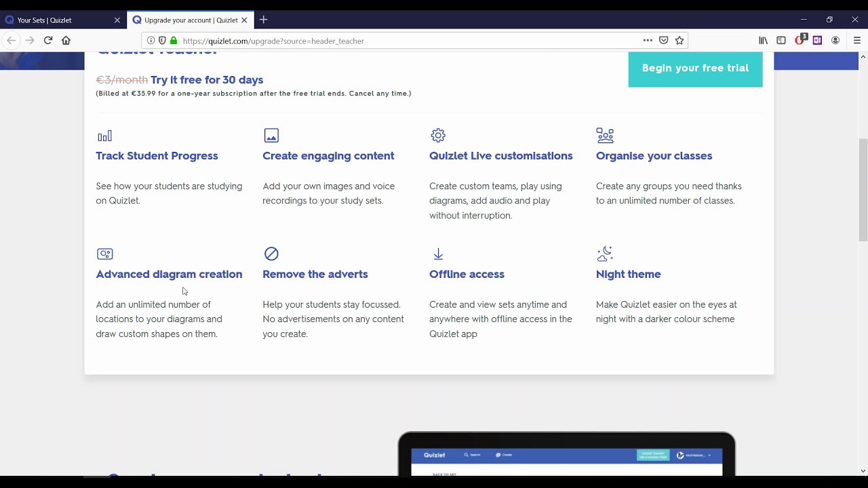Viewport: 868px width, 488px height.
Task: Go to the browser home page
Action: (x=66, y=41)
